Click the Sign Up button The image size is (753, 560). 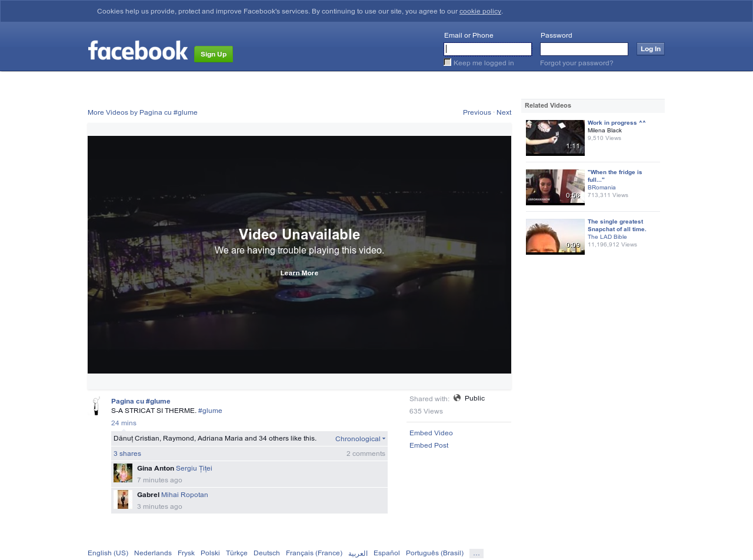[x=214, y=54]
